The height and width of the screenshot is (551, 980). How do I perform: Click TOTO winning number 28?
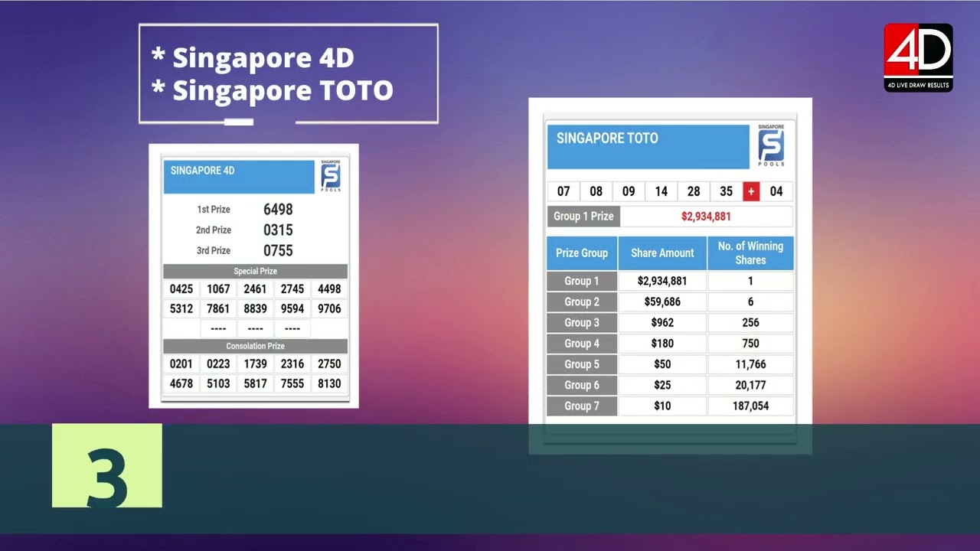[694, 191]
